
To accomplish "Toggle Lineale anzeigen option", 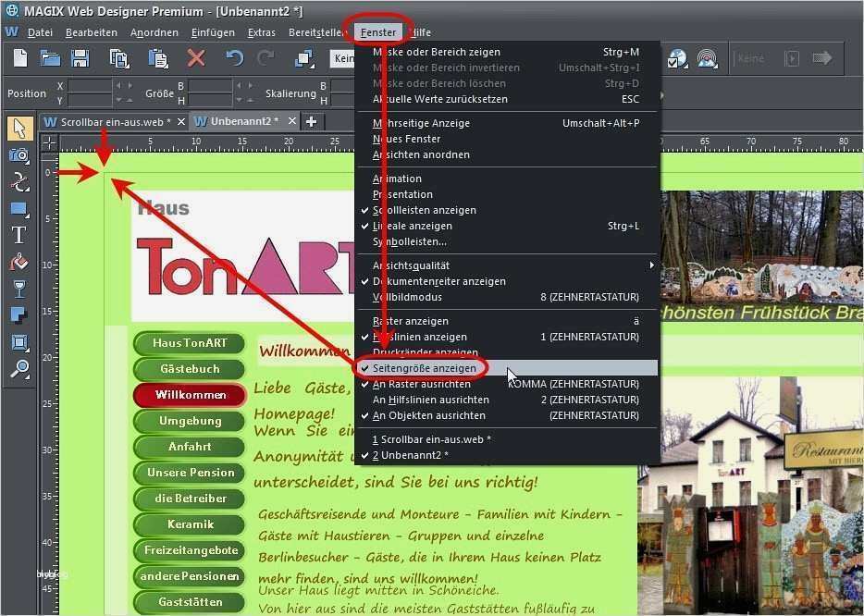I will tap(507, 226).
